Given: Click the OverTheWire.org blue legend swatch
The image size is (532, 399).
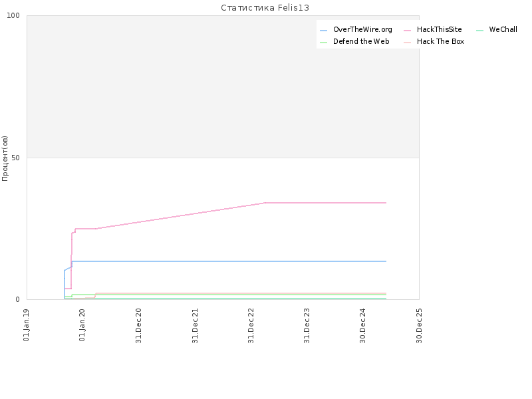Looking at the screenshot, I should [x=323, y=31].
